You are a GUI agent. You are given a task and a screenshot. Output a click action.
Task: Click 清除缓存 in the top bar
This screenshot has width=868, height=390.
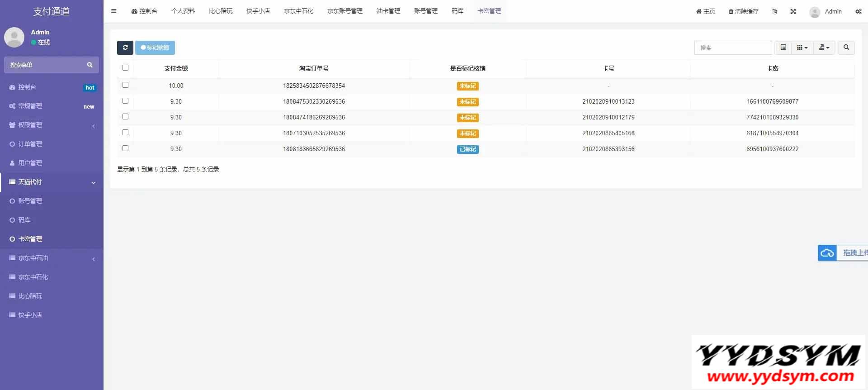click(x=743, y=12)
